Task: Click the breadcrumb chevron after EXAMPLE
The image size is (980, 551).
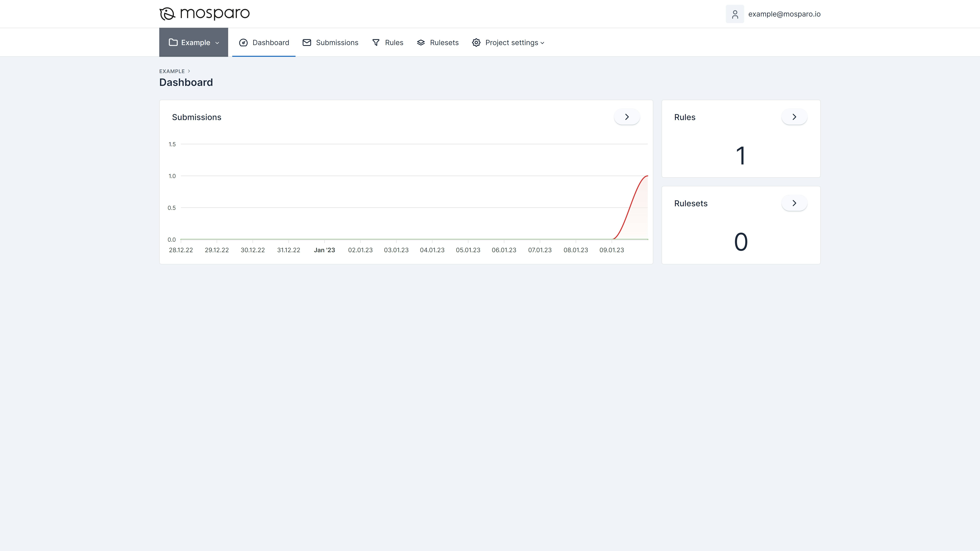Action: (189, 71)
